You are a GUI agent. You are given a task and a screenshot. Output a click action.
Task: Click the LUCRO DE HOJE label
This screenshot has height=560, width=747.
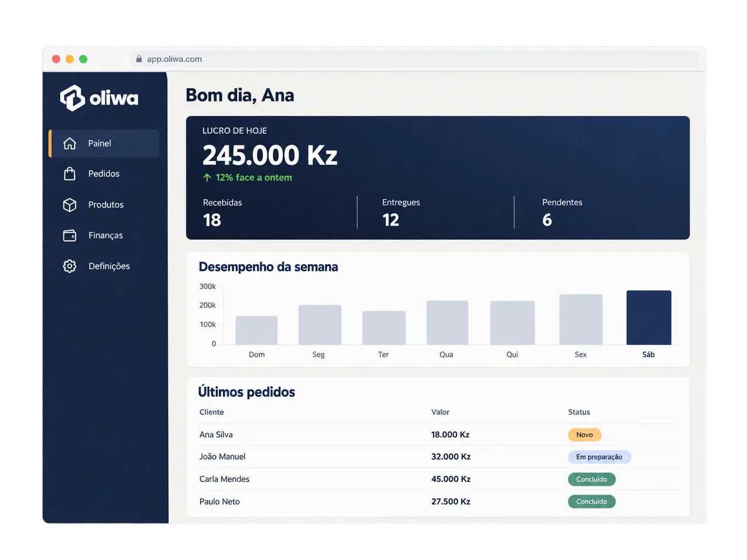(235, 131)
